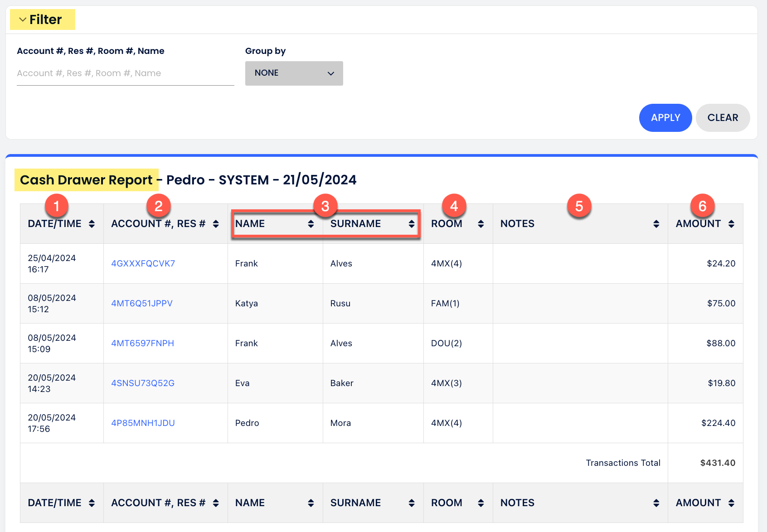Screen dimensions: 767x532
Task: Open account 4GXXXFQCVK7
Action: pos(143,263)
